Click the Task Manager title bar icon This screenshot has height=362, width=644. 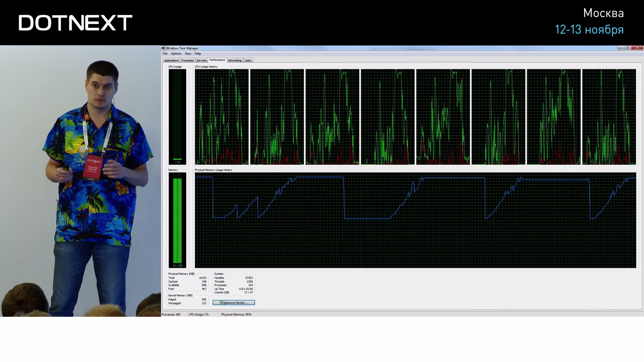[x=164, y=48]
